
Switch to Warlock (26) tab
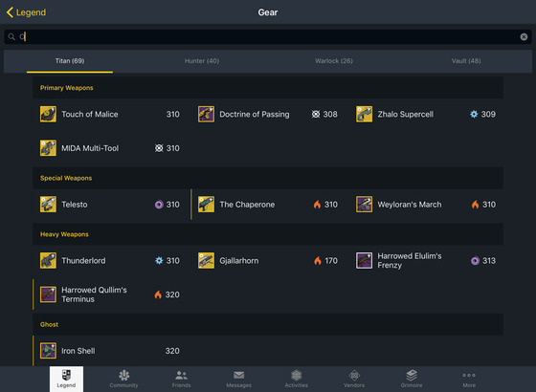coord(334,61)
